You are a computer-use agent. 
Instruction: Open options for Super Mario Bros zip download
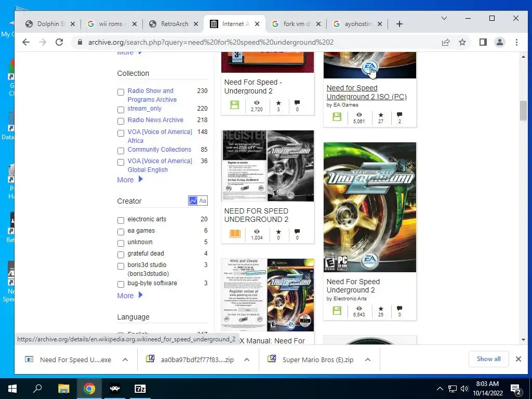click(x=368, y=360)
